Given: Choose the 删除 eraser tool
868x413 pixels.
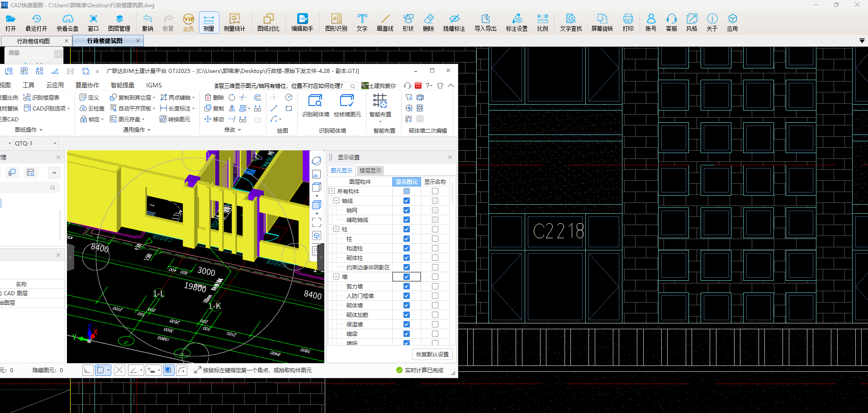Looking at the screenshot, I should point(428,22).
